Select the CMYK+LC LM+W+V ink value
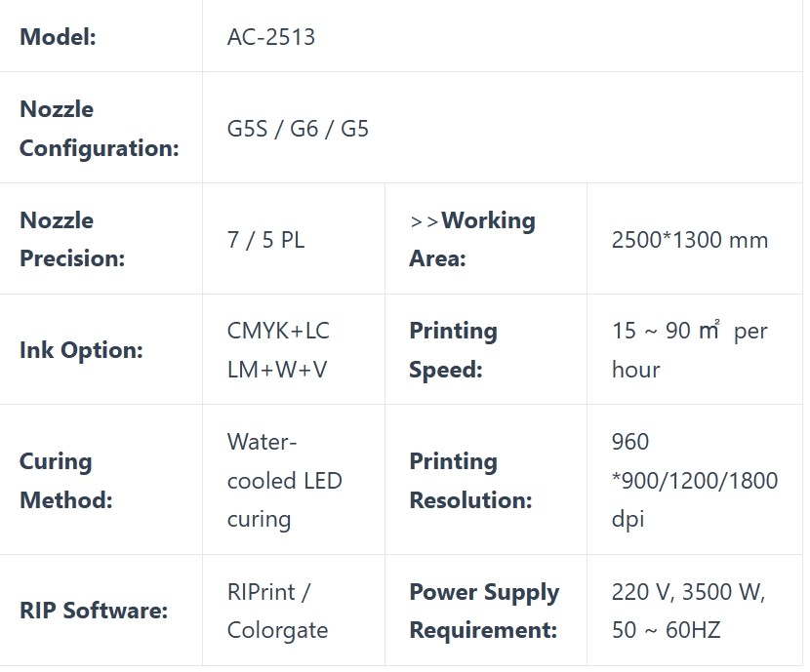Viewport: 810px width, 672px height. 278,350
